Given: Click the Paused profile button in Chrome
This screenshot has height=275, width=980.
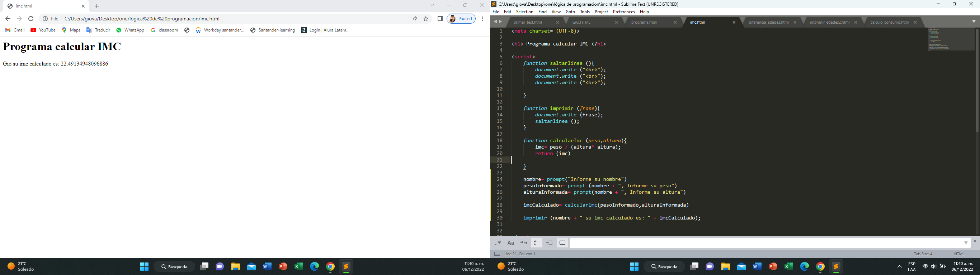Looking at the screenshot, I should [x=461, y=19].
